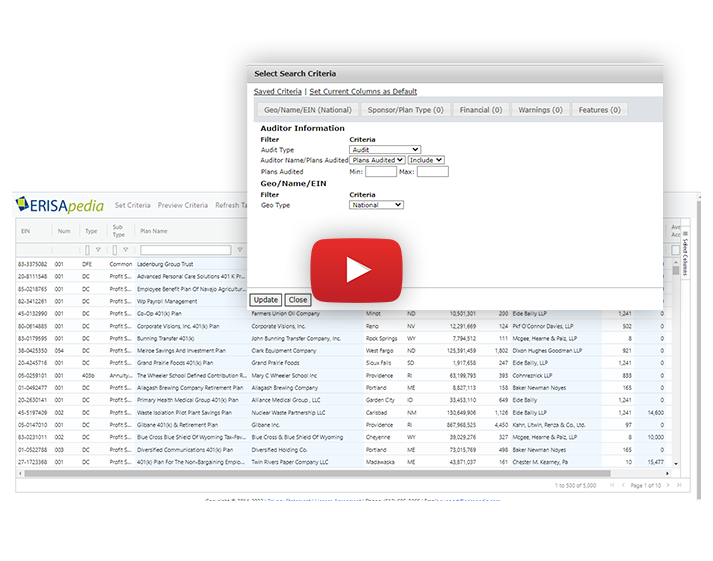
Task: Click Gilbane 401(k) & Retirement Plan cell
Action: coord(177,425)
